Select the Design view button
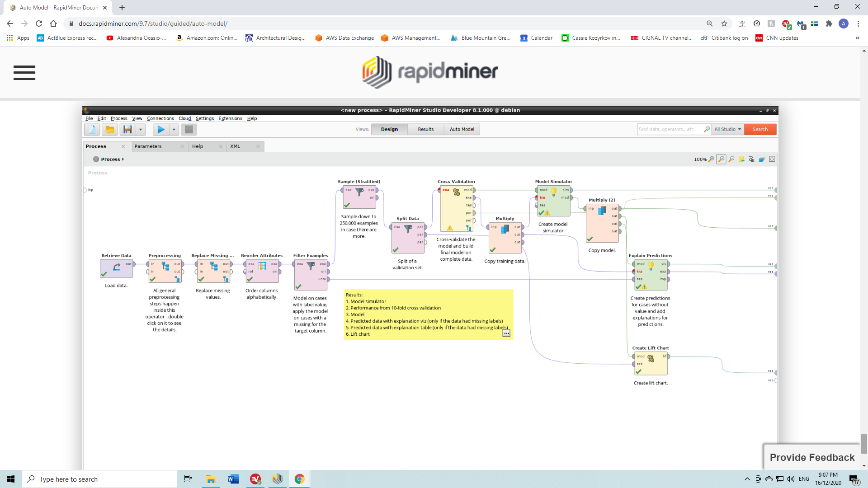This screenshot has height=488, width=868. [x=389, y=129]
